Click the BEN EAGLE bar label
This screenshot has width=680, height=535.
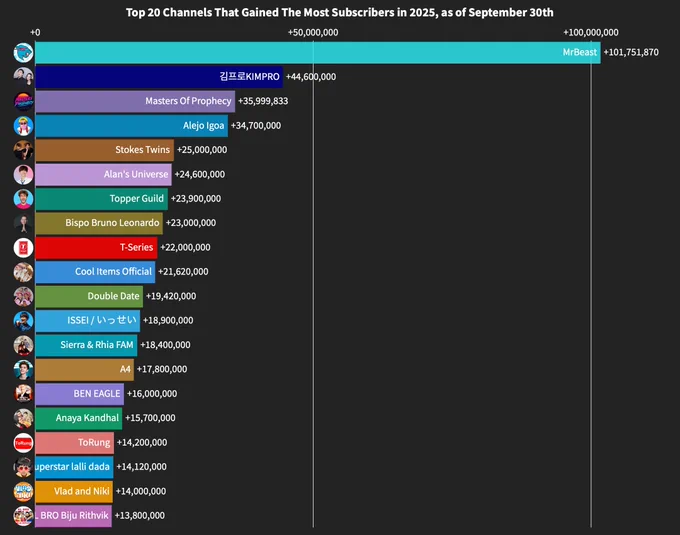97,394
